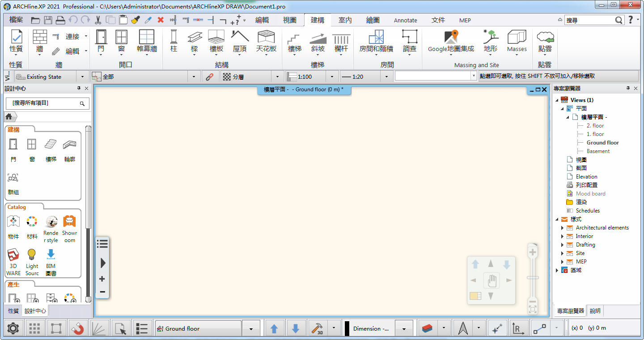Open Room and area (房間和麵積) tool

click(x=376, y=43)
